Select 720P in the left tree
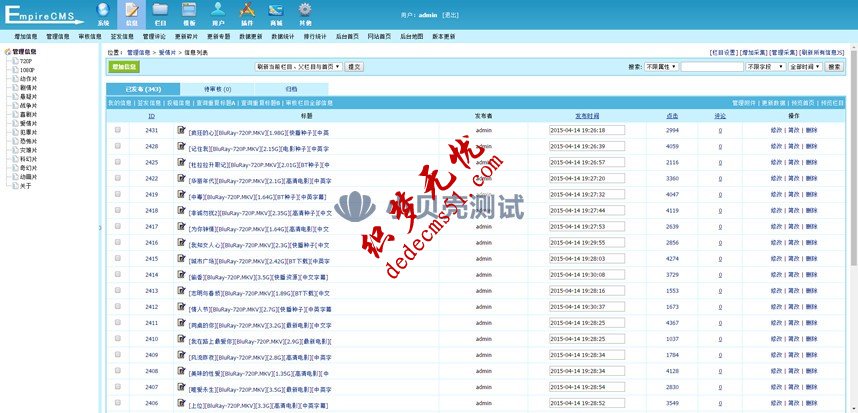858x413 pixels. point(26,61)
